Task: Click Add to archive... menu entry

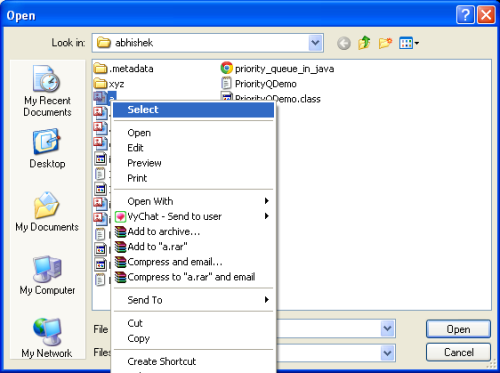Action: pos(193,231)
